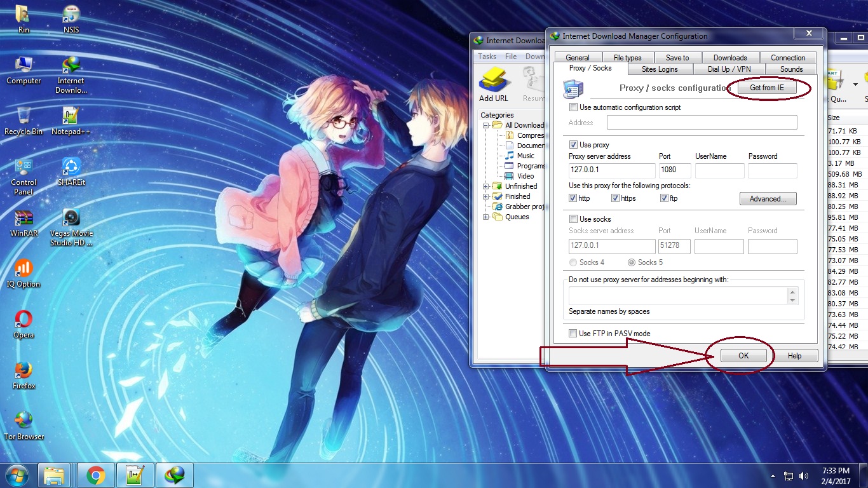Toggle the https protocol checkbox
The width and height of the screenshot is (868, 488).
click(615, 198)
